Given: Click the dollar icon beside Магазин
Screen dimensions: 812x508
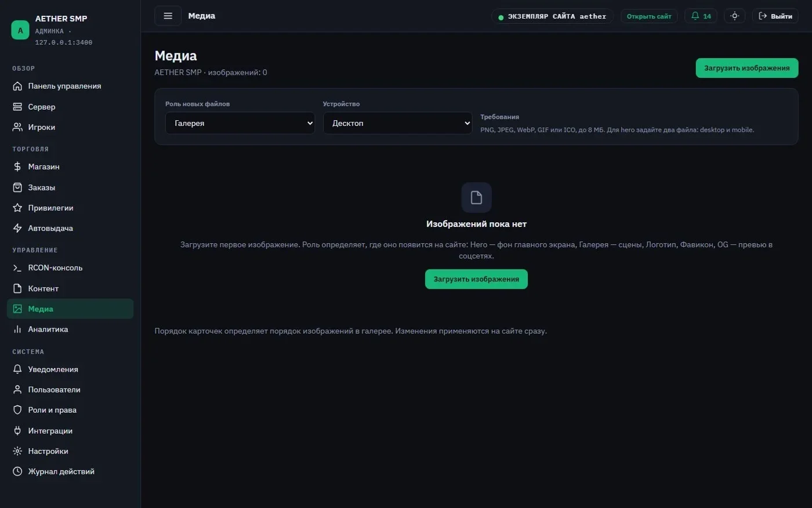Looking at the screenshot, I should [x=17, y=167].
